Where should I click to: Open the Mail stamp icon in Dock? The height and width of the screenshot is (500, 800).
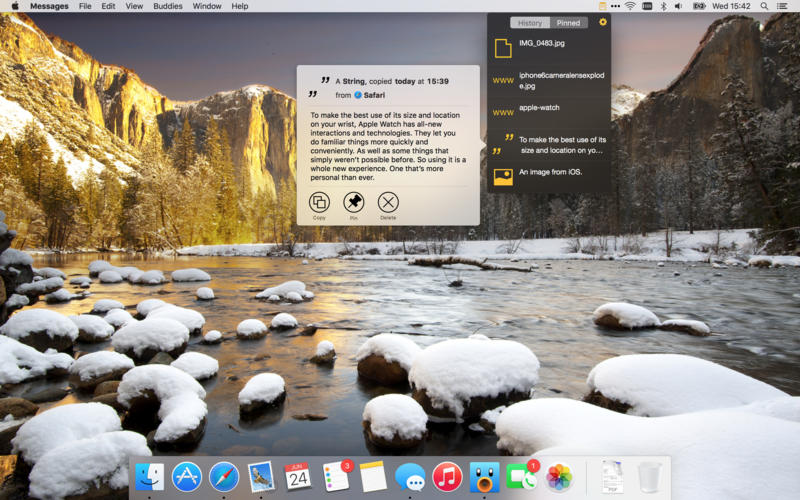pyautogui.click(x=261, y=477)
